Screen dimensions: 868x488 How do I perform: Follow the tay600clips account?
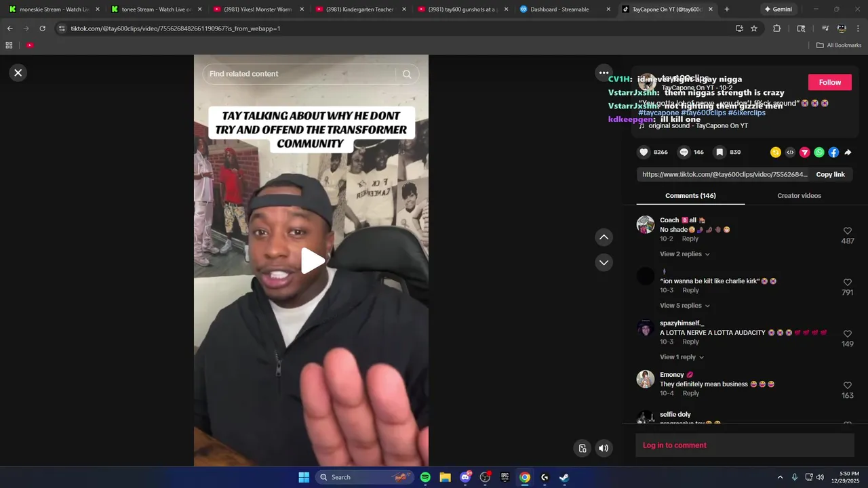(829, 82)
